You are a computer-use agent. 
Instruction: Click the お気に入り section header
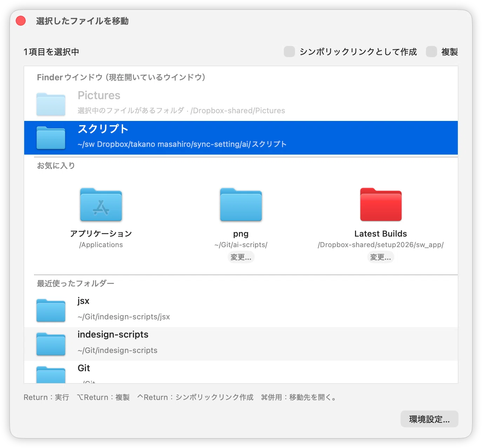click(56, 165)
